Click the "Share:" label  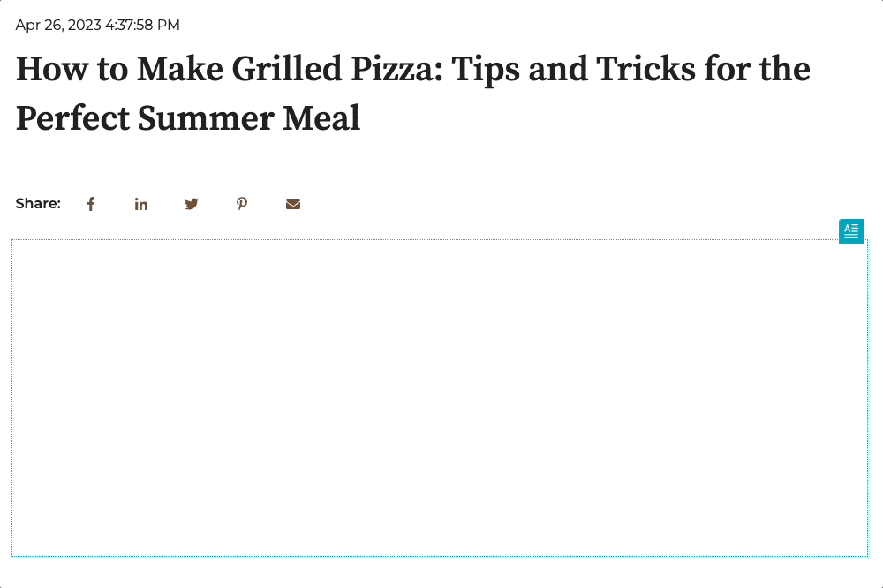click(38, 204)
